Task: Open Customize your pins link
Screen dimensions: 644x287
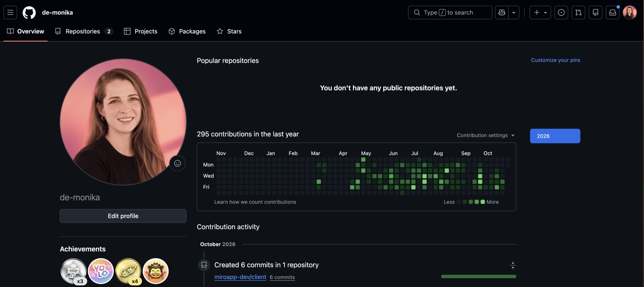Action: tap(556, 60)
